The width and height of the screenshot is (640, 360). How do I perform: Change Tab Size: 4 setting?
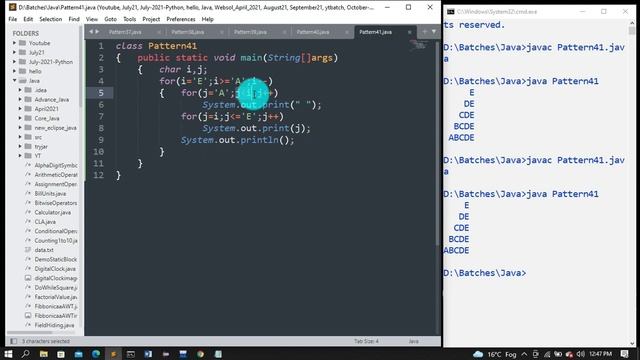[366, 341]
